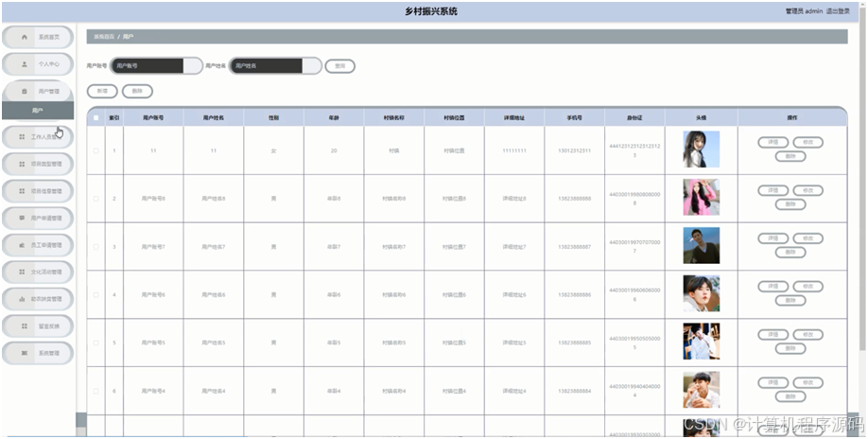This screenshot has width=868, height=439.
Task: Check the checkbox for row 5 (用户账号5)
Action: (x=95, y=342)
